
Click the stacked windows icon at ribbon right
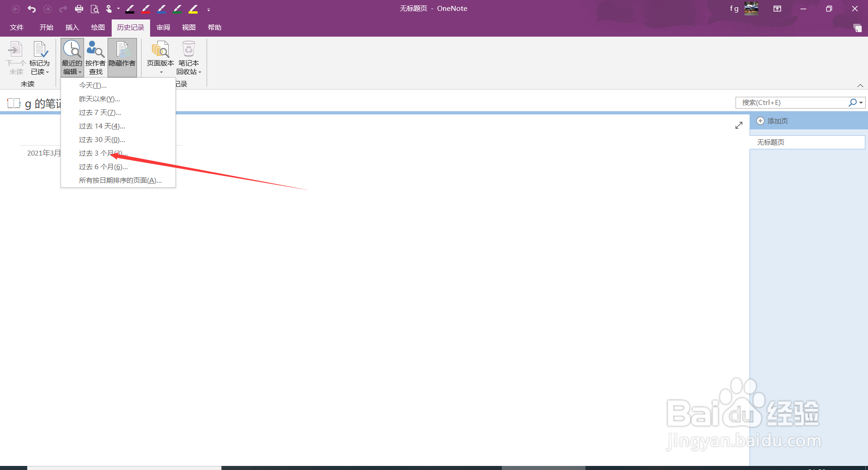(858, 28)
